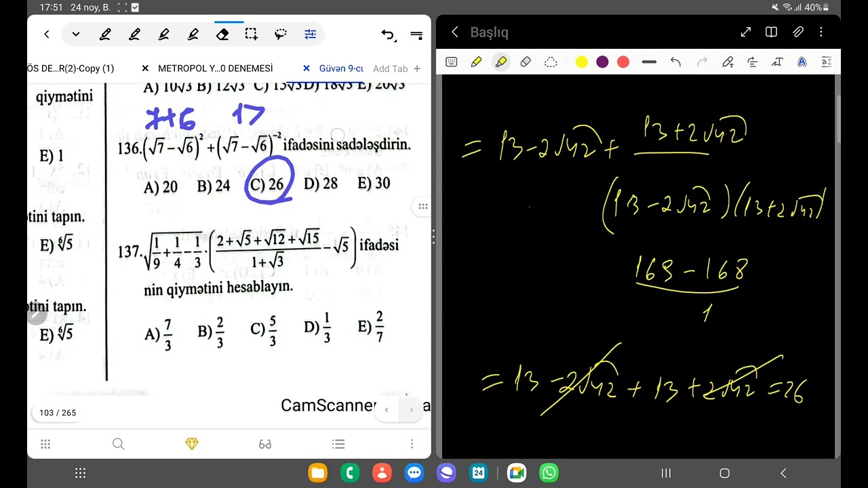The width and height of the screenshot is (868, 488).
Task: Edit the Başlıq note title
Action: pos(489,32)
